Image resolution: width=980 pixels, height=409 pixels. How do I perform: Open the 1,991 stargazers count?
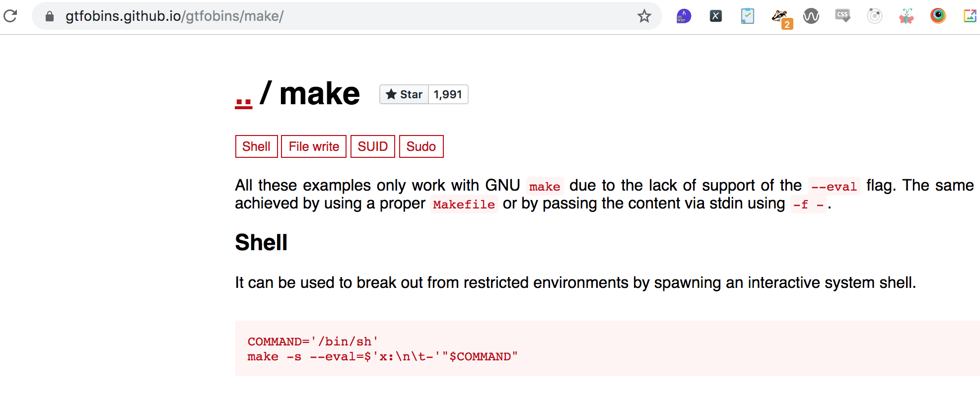click(448, 94)
